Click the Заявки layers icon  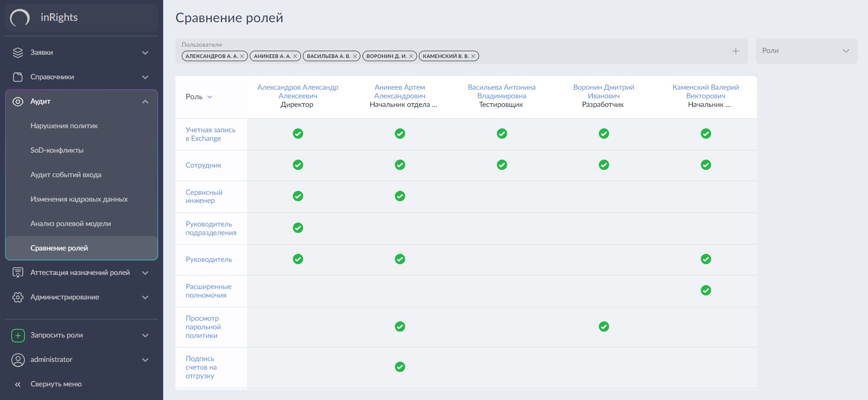click(18, 53)
